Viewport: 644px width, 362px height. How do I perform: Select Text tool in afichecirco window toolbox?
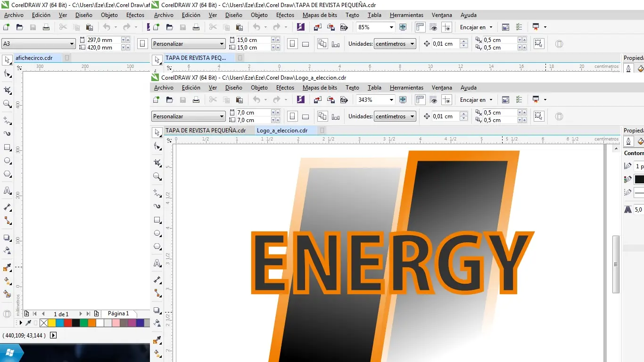pyautogui.click(x=8, y=191)
